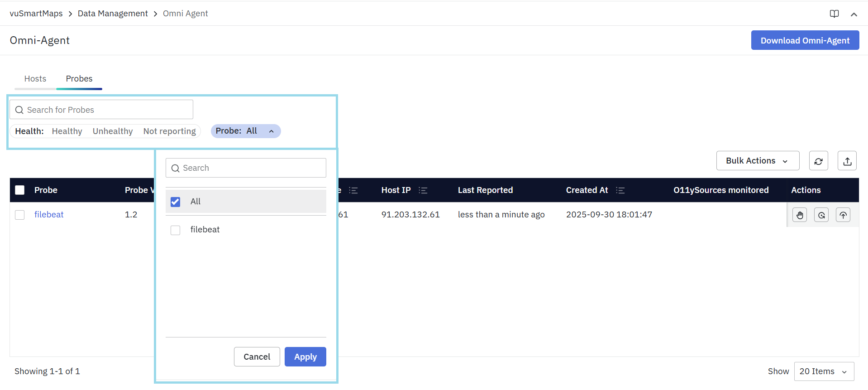Click the hand stop icon for filebeat
Image resolution: width=868 pixels, height=390 pixels.
[x=800, y=215]
